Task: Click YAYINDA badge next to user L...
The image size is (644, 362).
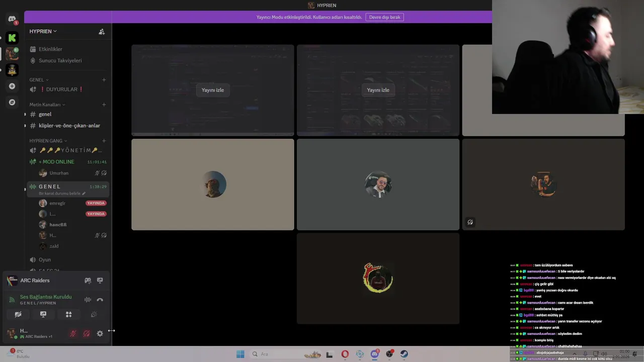Action: (x=96, y=214)
